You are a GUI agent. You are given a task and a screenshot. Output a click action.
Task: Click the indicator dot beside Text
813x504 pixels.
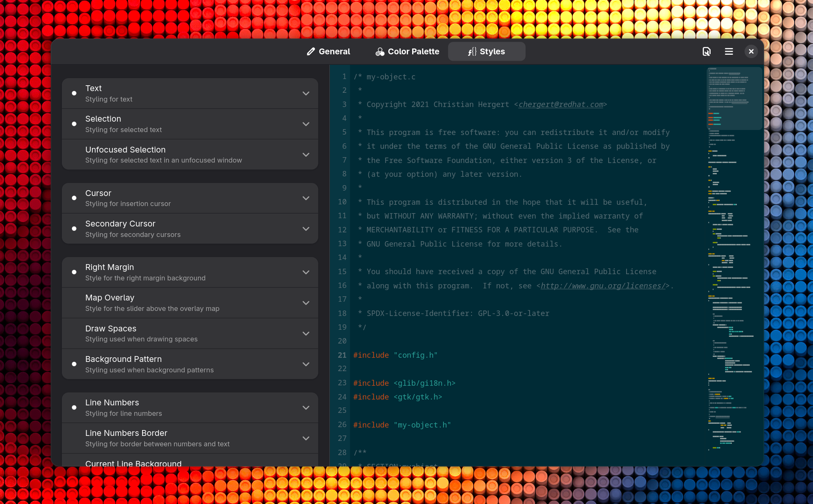tap(74, 93)
